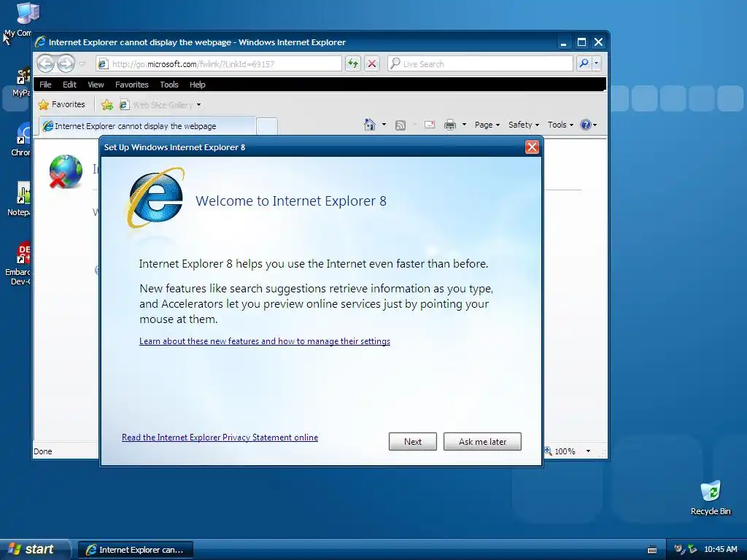Click the Stop loading X icon
The height and width of the screenshot is (560, 747).
372,63
